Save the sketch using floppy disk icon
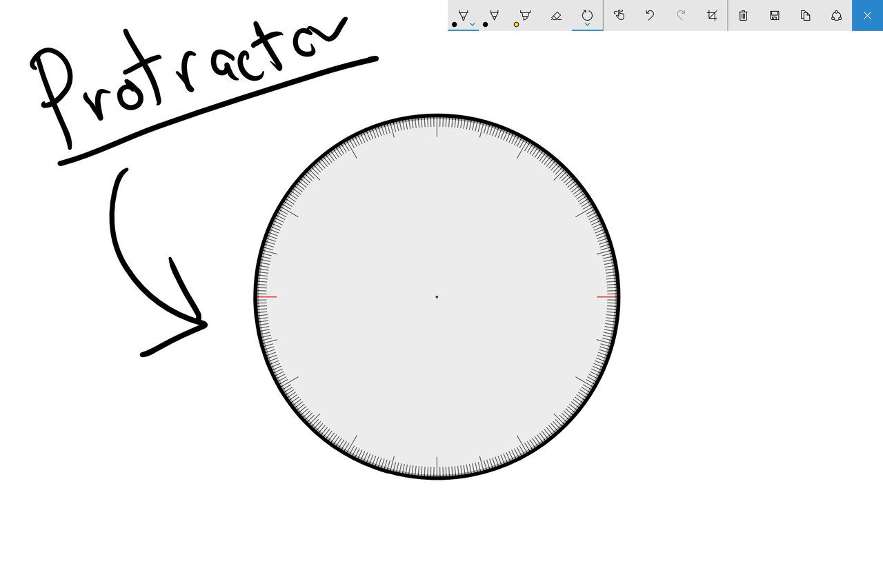 (774, 15)
